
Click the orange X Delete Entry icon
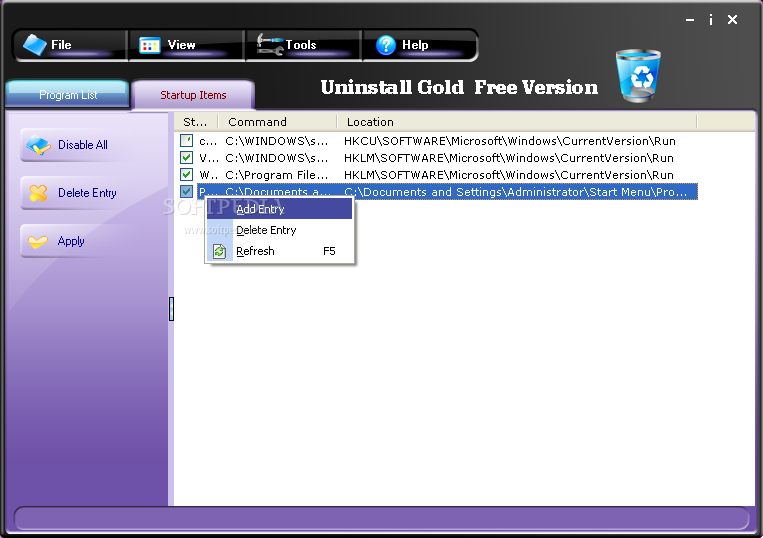38,193
